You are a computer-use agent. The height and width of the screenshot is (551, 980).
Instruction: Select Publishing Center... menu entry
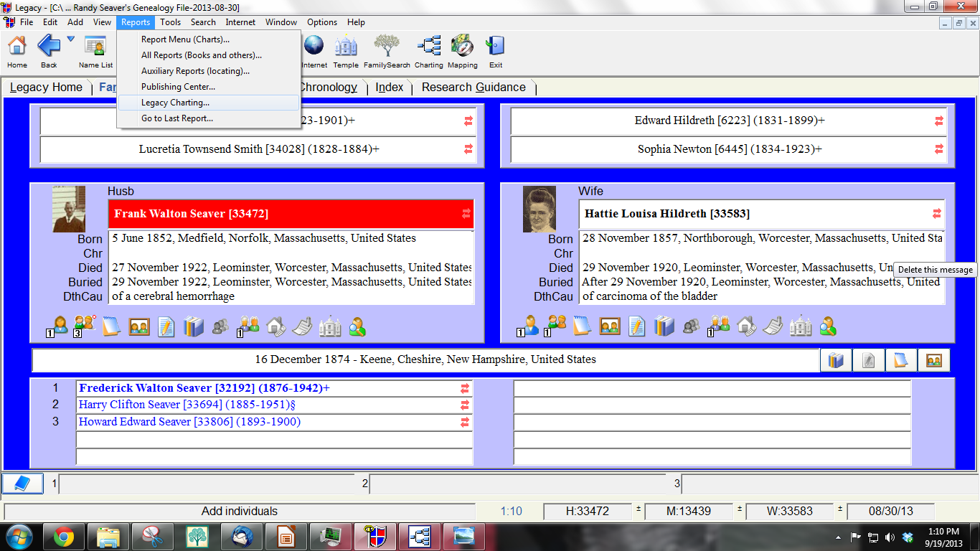pos(208,87)
